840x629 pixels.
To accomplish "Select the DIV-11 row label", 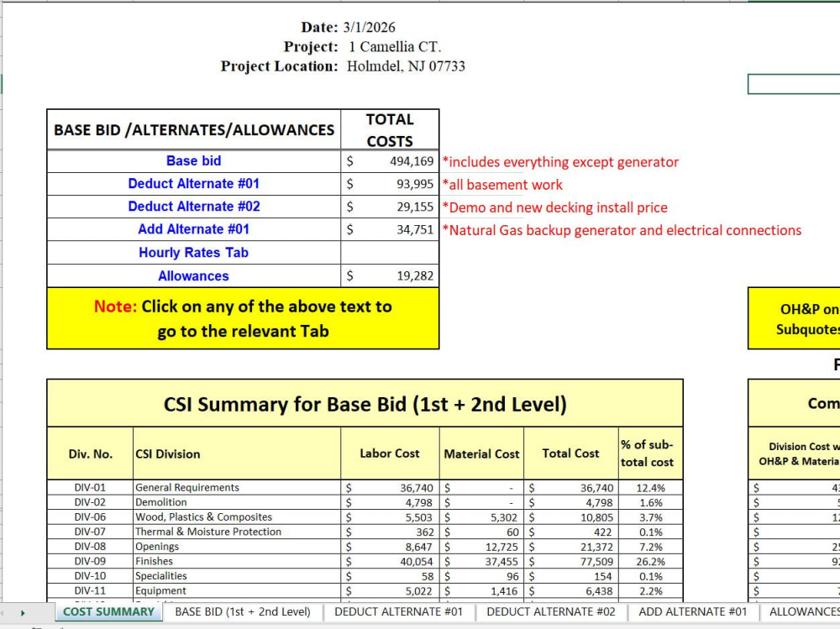I will click(x=90, y=591).
